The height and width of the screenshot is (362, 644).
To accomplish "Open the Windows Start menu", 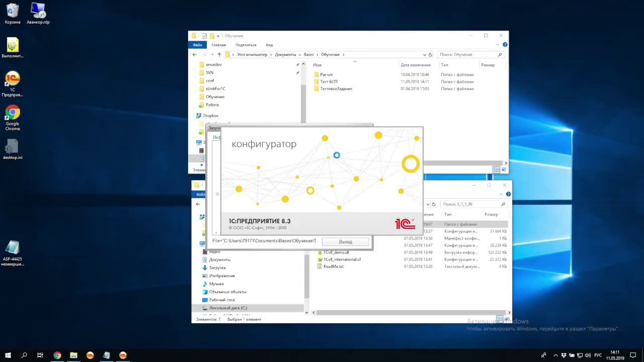I will 8,355.
